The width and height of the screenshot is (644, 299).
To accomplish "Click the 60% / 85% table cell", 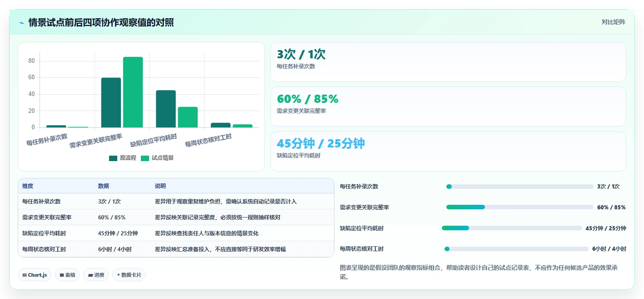I will [112, 217].
